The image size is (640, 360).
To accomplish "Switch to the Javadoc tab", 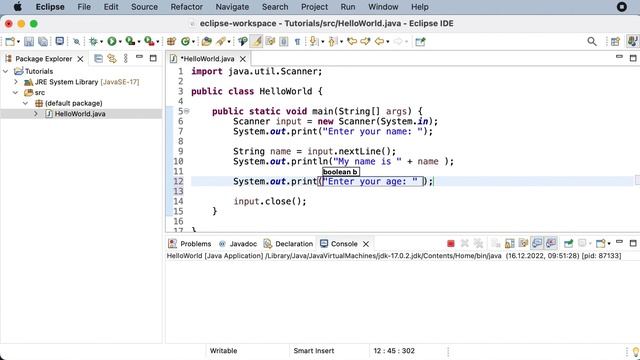I will click(238, 244).
